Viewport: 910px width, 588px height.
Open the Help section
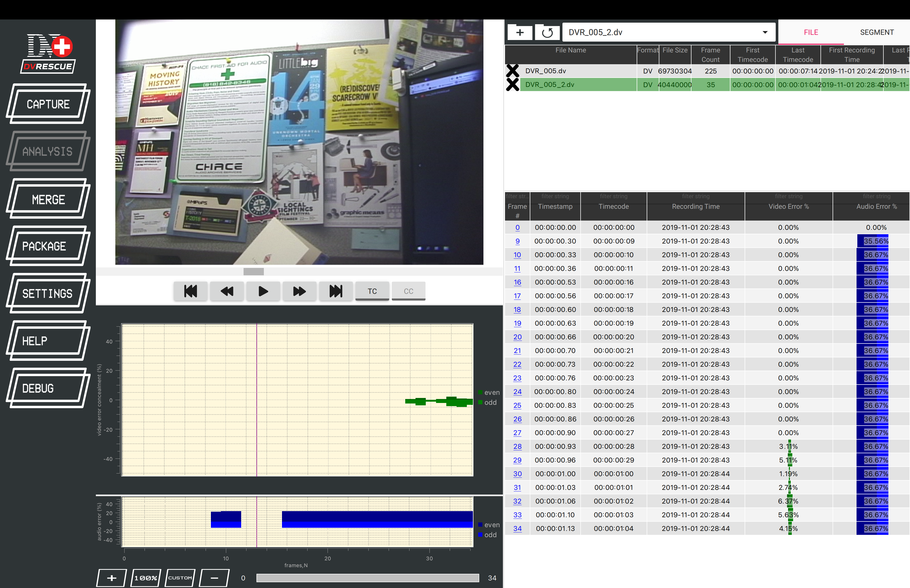tap(48, 341)
